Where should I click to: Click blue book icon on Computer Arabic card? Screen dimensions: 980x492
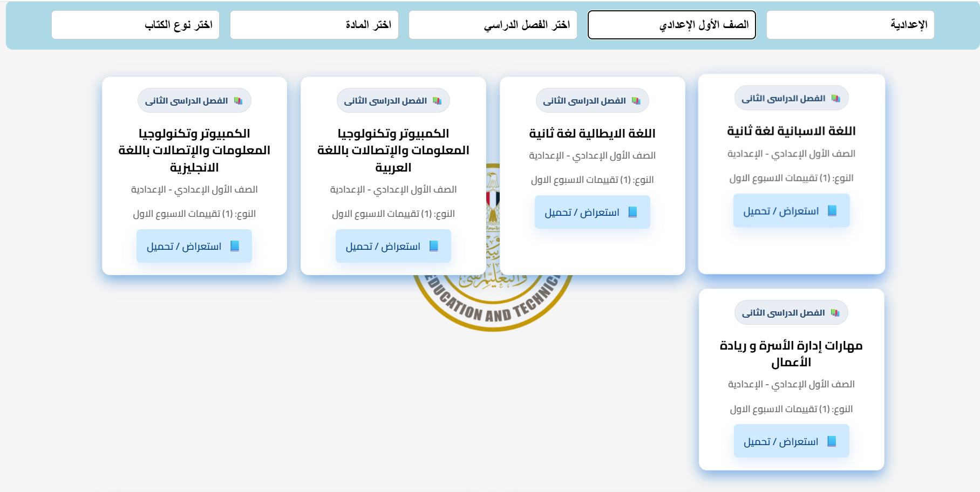(434, 247)
